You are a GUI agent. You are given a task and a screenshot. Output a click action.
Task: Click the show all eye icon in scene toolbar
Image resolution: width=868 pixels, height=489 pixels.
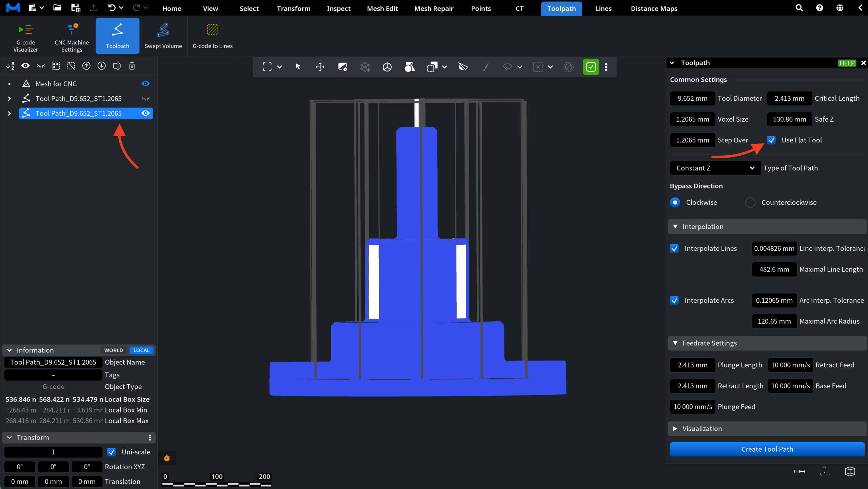(x=25, y=66)
